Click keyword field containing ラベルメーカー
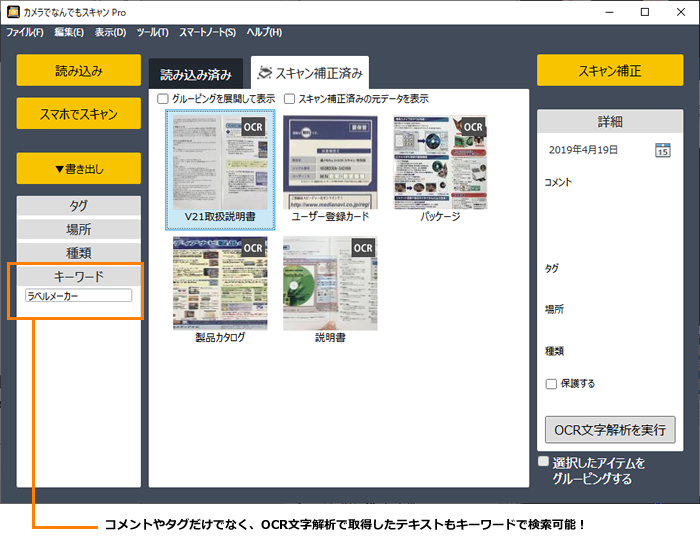Image resolution: width=700 pixels, height=537 pixels. coord(79,296)
